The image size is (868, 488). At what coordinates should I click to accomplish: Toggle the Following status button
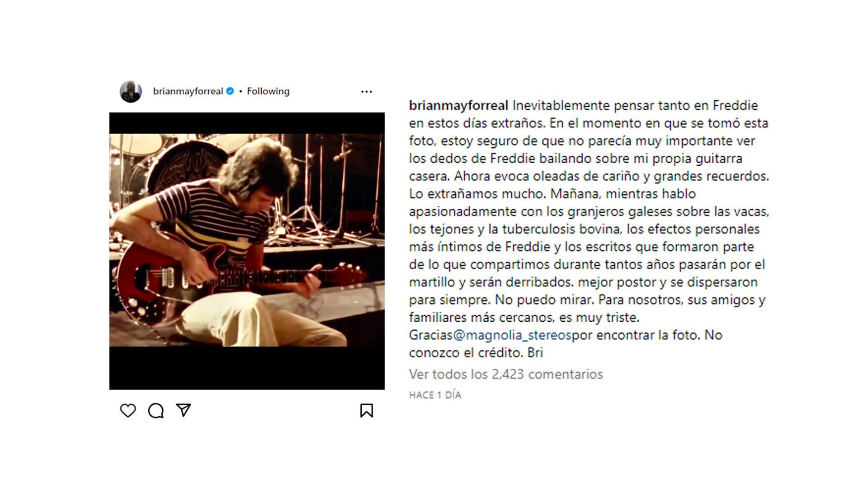click(x=268, y=91)
